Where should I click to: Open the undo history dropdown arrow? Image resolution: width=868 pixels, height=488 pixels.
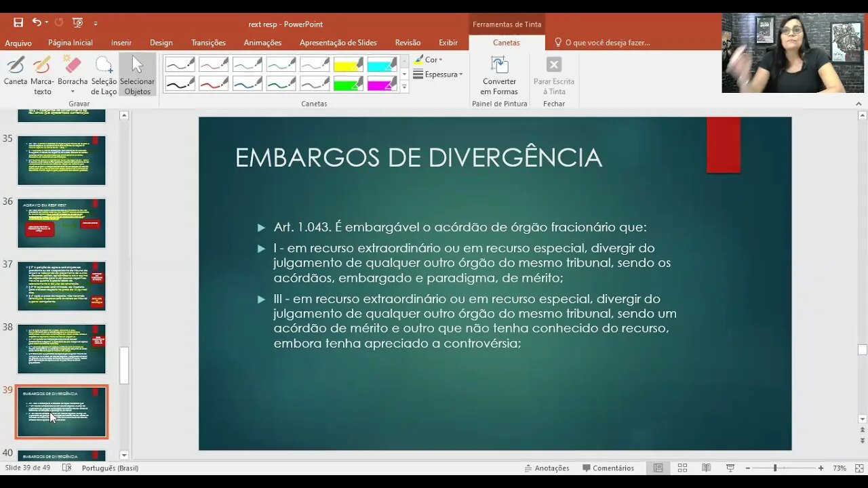point(46,23)
